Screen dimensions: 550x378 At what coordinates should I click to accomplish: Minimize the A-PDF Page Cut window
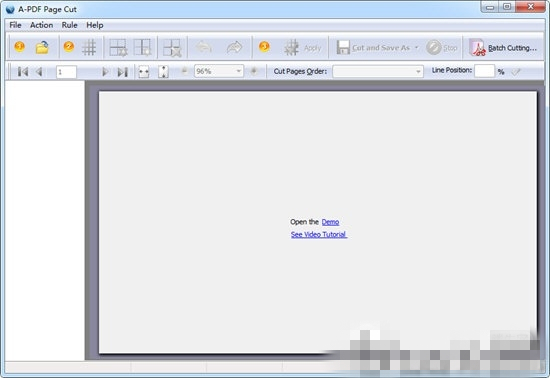[490, 7]
